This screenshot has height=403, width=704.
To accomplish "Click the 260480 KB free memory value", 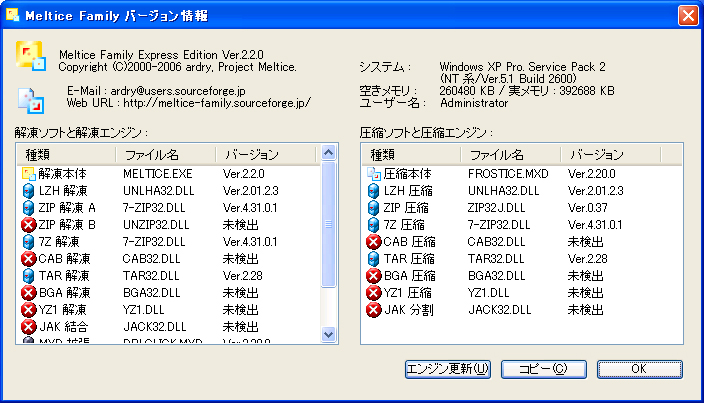I will coord(466,91).
